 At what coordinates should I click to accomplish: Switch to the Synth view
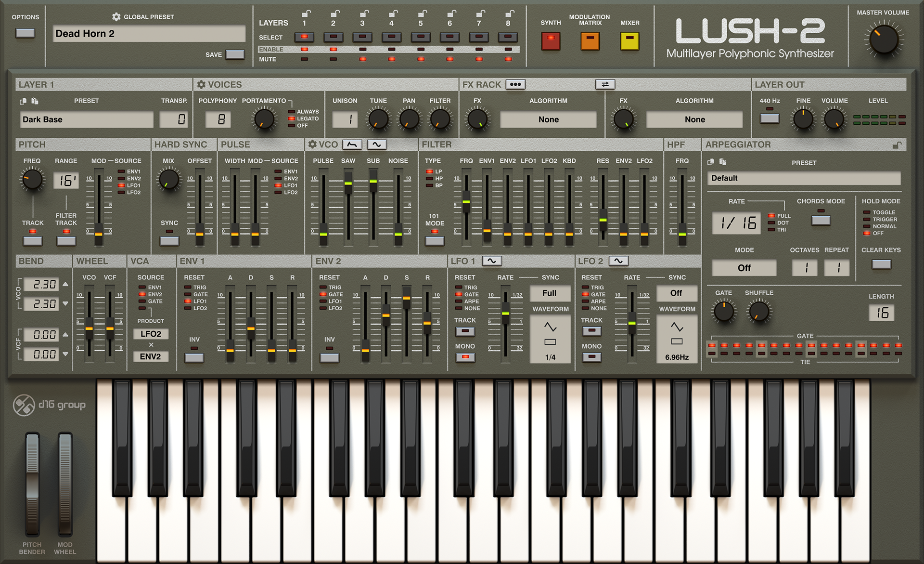point(551,41)
